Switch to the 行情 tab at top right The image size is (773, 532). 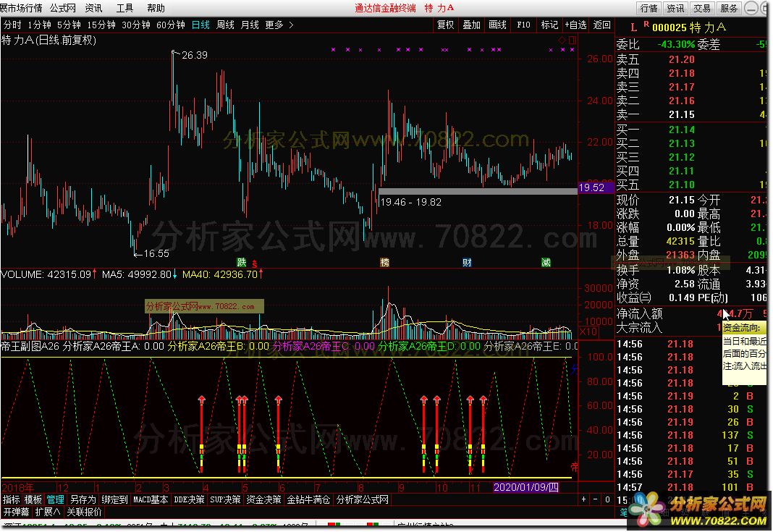[x=649, y=9]
